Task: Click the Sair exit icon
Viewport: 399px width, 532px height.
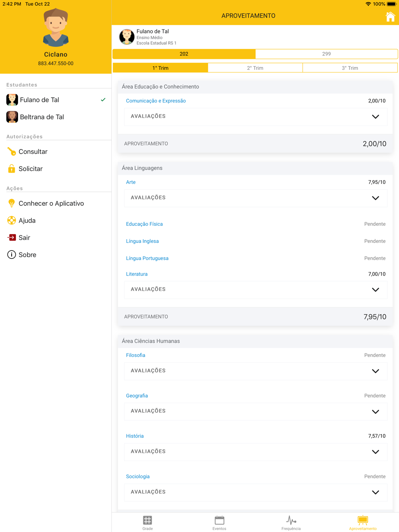Action: click(x=12, y=238)
